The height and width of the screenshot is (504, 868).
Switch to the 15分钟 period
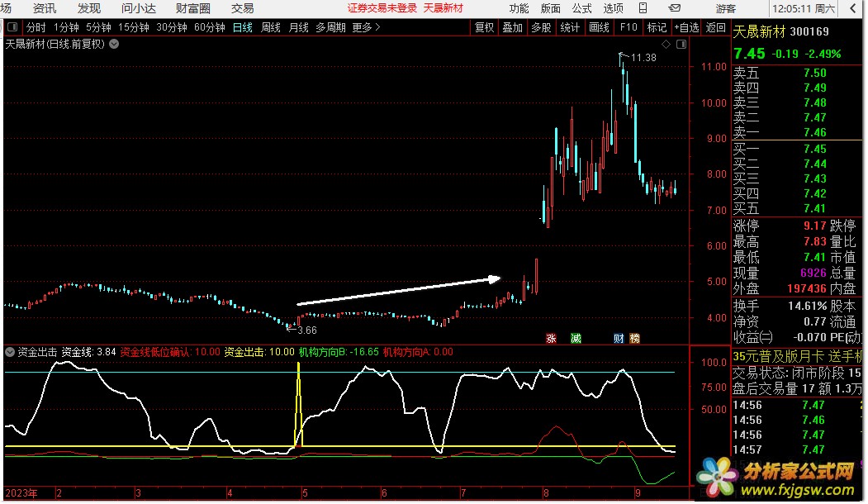134,27
